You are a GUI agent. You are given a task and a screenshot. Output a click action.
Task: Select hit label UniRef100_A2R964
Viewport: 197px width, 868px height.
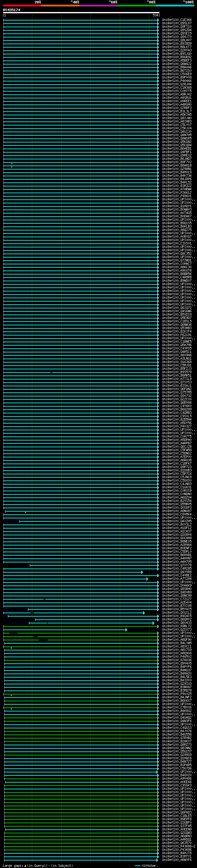[177, 545]
